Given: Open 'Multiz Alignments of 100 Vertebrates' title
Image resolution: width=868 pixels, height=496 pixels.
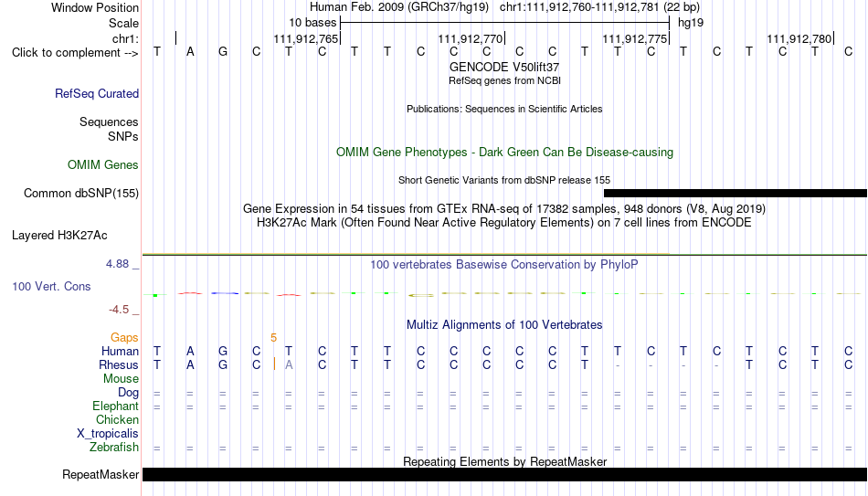Looking at the screenshot, I should pos(504,325).
